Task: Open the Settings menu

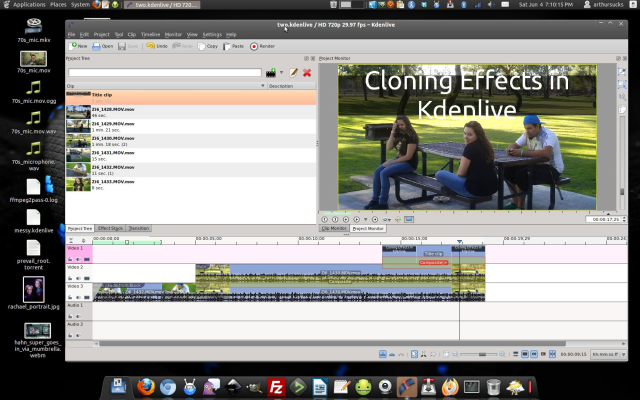Action: click(x=212, y=34)
